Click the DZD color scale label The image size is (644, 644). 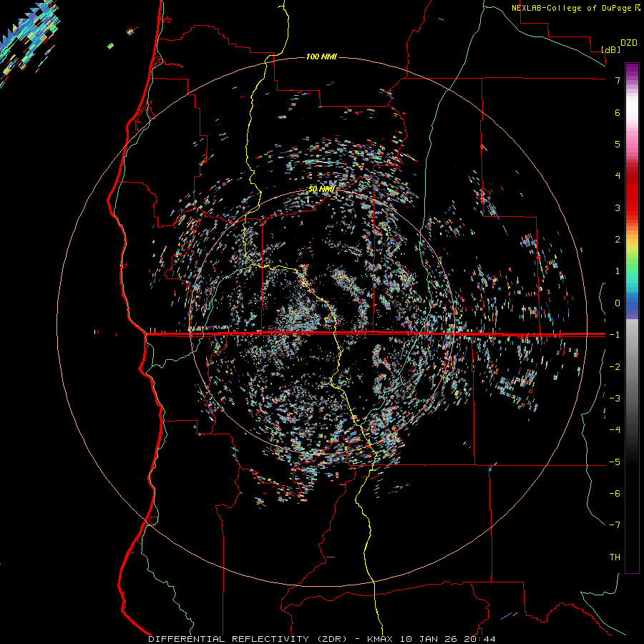click(x=629, y=43)
